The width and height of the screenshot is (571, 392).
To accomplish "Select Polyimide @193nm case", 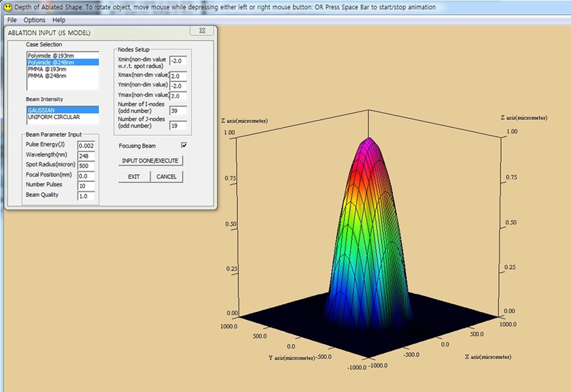I will pyautogui.click(x=51, y=55).
